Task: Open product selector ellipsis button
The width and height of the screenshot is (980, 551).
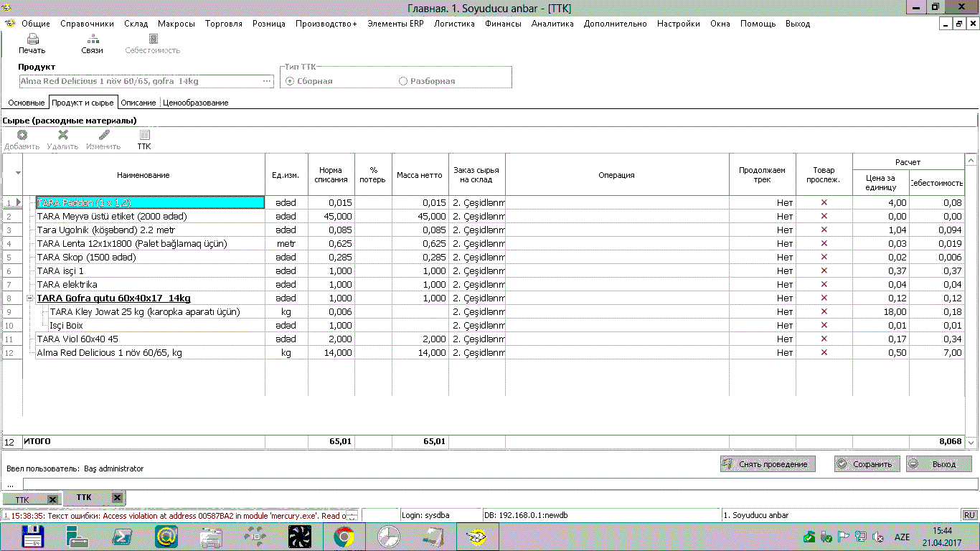Action: (268, 82)
